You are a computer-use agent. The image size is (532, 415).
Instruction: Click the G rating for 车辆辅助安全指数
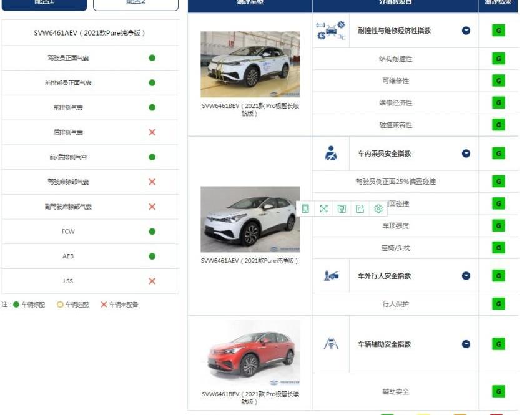(498, 344)
